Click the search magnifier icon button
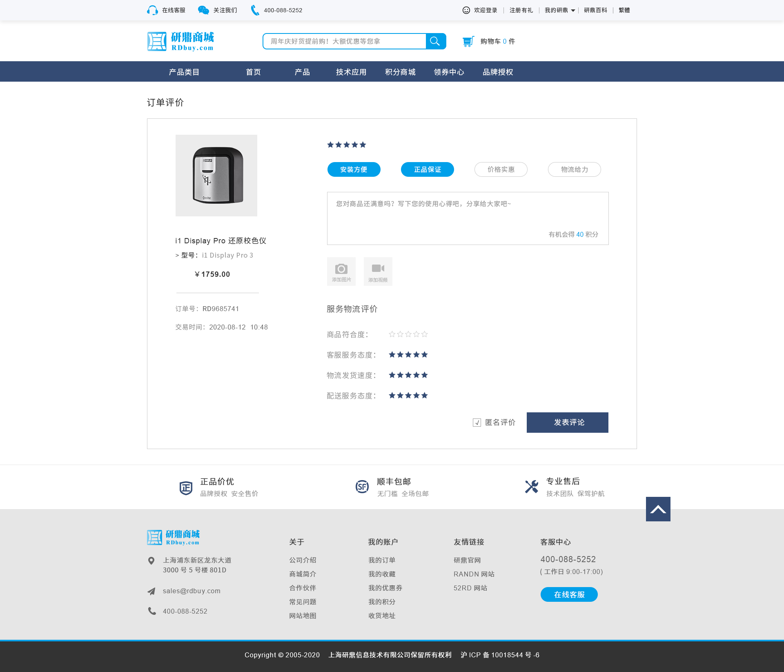The height and width of the screenshot is (672, 784). click(435, 41)
